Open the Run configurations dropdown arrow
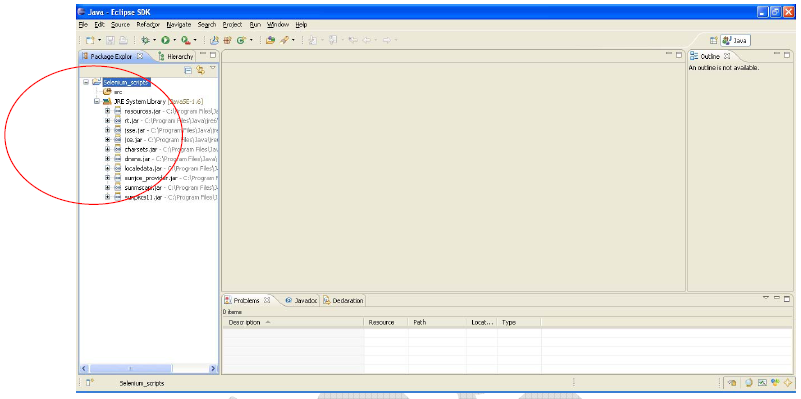Viewport: 801px width, 399px height. click(175, 40)
